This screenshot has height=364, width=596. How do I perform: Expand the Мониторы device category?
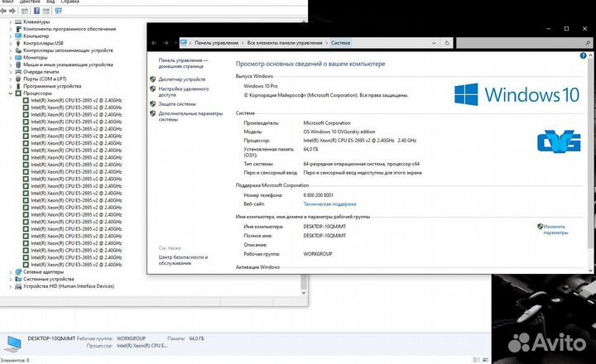10,57
